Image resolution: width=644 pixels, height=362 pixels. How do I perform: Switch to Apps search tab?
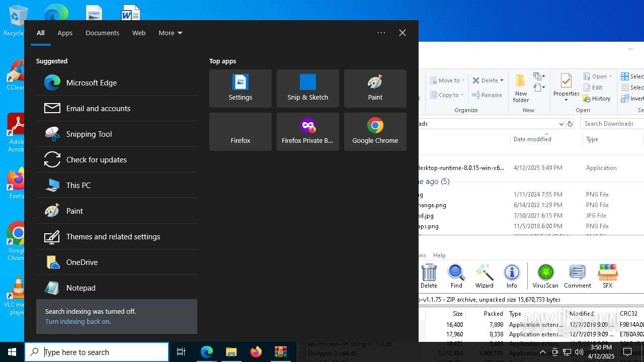point(65,33)
